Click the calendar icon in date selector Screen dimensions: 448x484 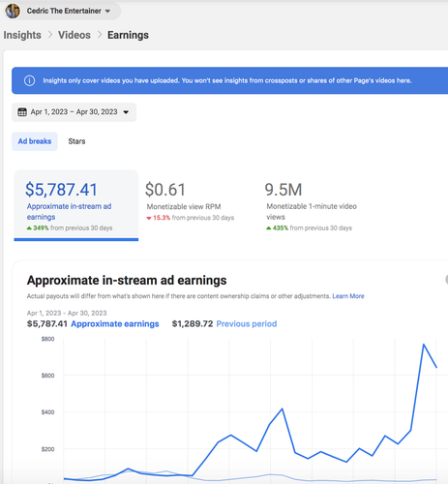coord(22,112)
